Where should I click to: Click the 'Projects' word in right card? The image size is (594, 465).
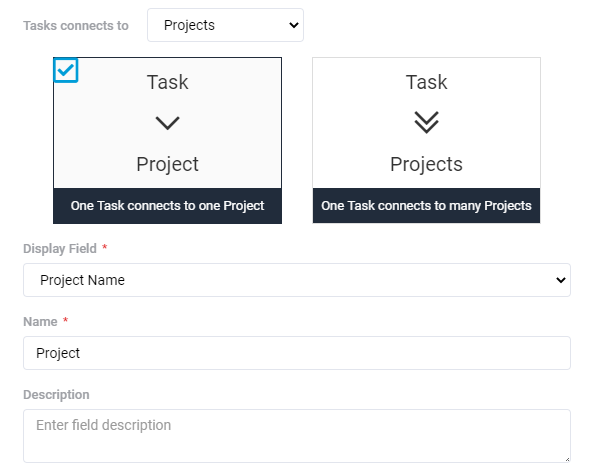[x=427, y=164]
